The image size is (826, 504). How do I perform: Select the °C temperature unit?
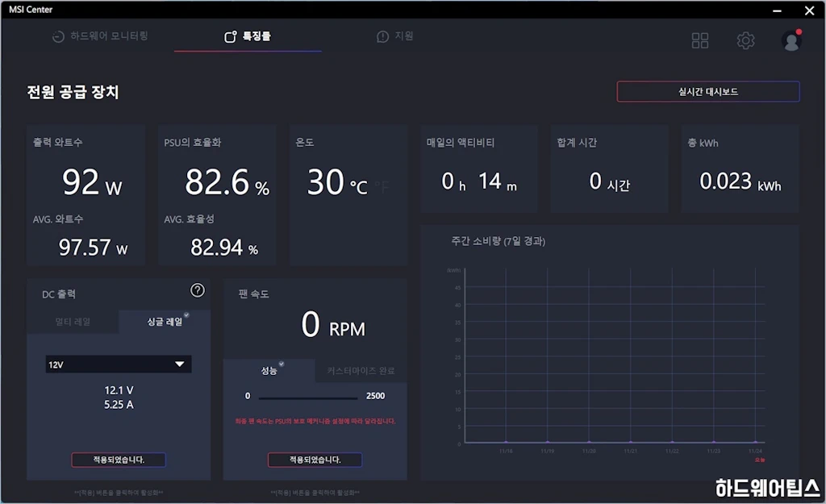click(359, 186)
